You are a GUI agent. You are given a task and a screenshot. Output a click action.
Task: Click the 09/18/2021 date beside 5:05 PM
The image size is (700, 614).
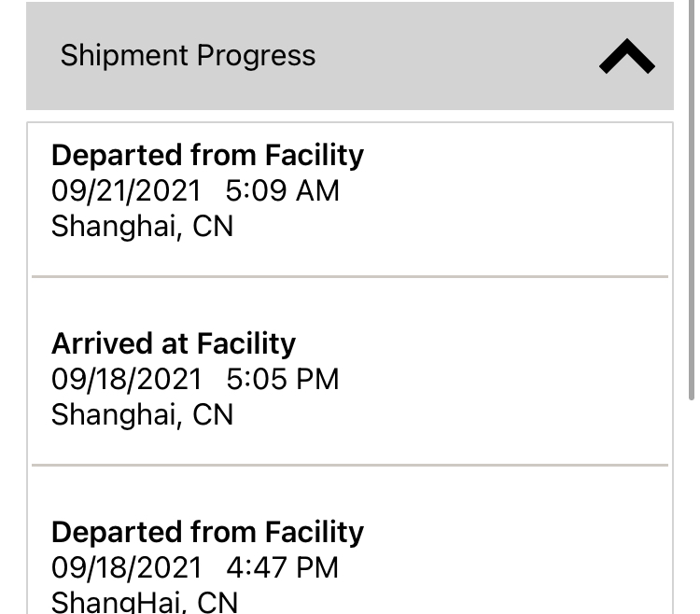coord(126,380)
